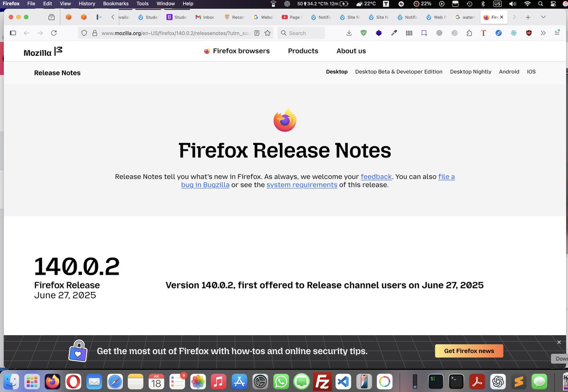Open the Android release notes
This screenshot has height=392, width=568.
(x=509, y=72)
